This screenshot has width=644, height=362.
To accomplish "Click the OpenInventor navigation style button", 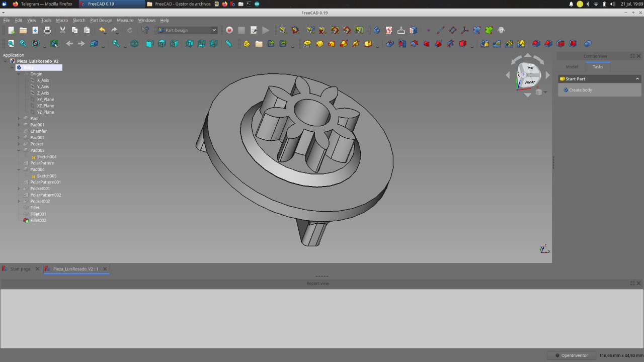I will (571, 355).
